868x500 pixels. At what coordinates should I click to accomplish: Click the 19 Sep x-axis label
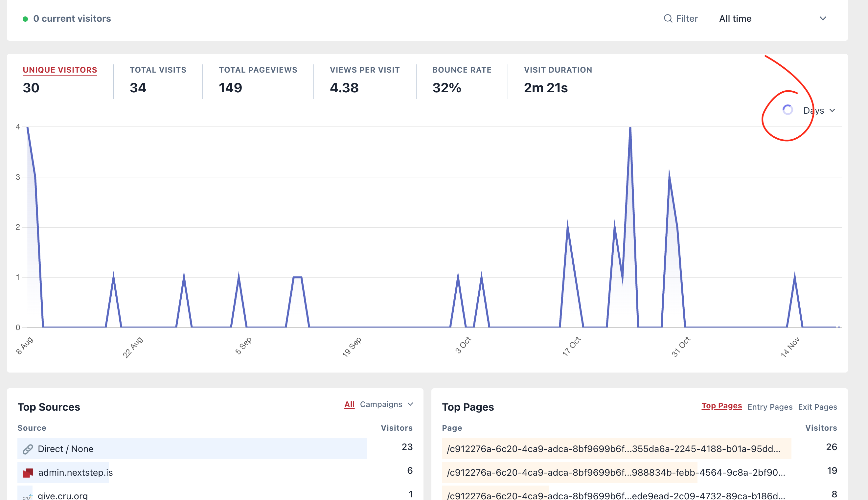tap(352, 347)
